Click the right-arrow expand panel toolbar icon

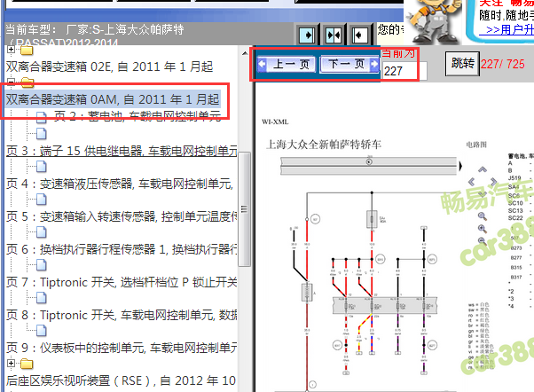click(307, 35)
